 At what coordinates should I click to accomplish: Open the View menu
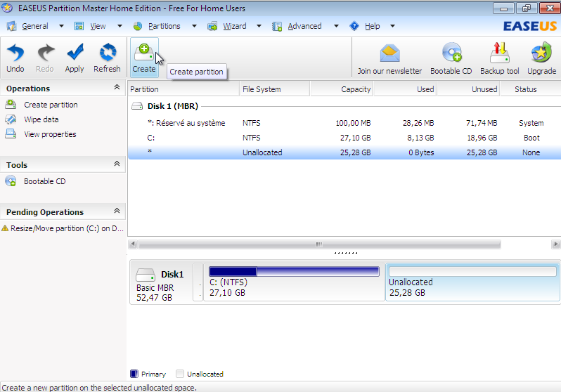pyautogui.click(x=98, y=26)
